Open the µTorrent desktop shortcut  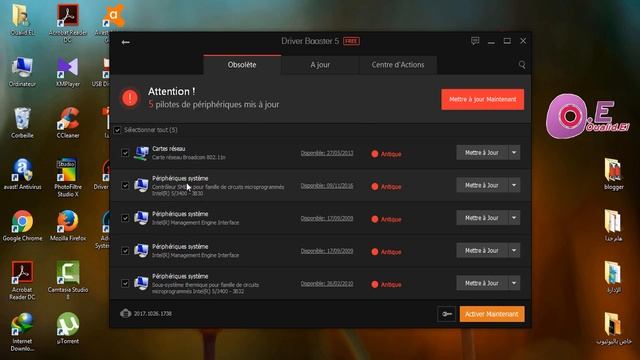pos(68,329)
